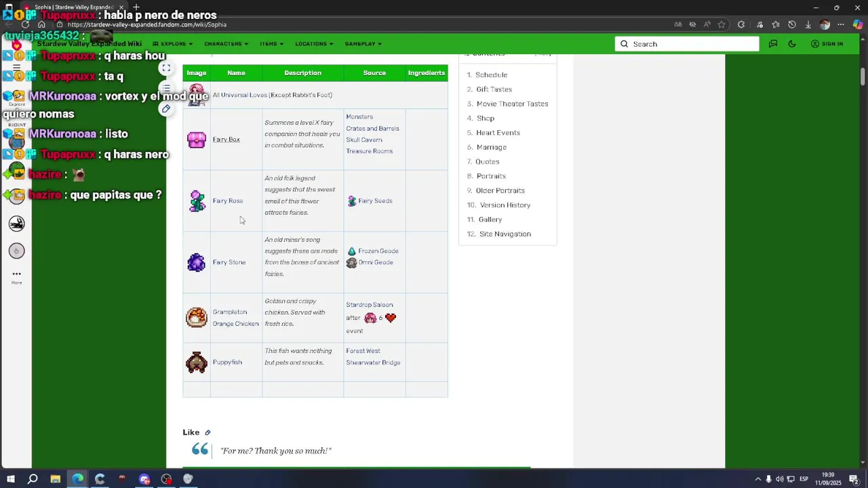
Task: Click the Puppyfish item image
Action: pos(197,363)
